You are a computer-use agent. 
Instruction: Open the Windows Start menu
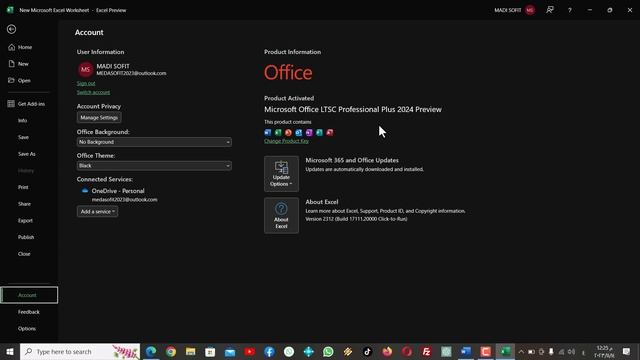pyautogui.click(x=10, y=351)
